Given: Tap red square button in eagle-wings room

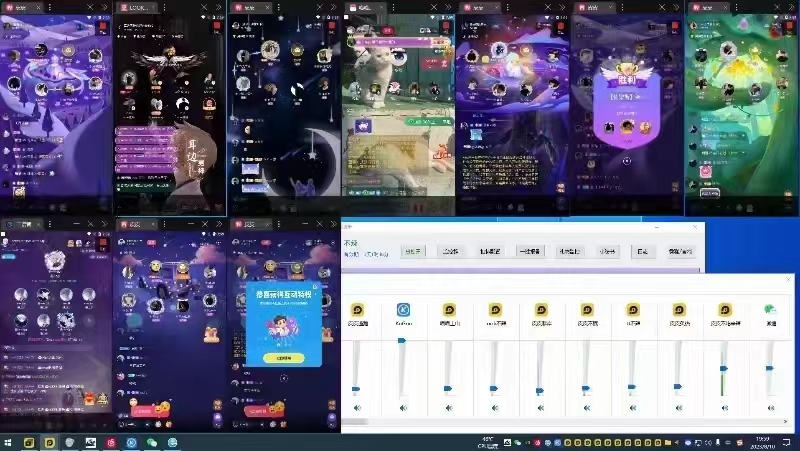Looking at the screenshot, I should pyautogui.click(x=217, y=27).
